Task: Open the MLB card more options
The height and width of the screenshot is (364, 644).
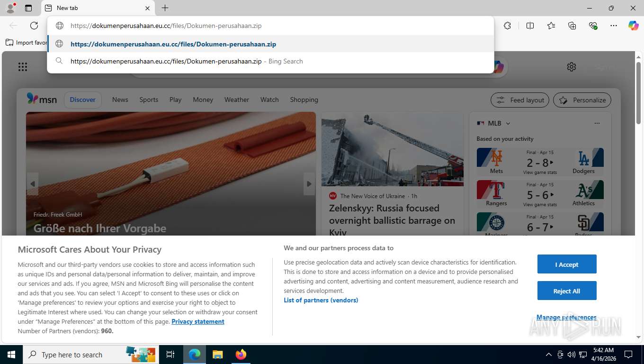Action: (x=597, y=123)
